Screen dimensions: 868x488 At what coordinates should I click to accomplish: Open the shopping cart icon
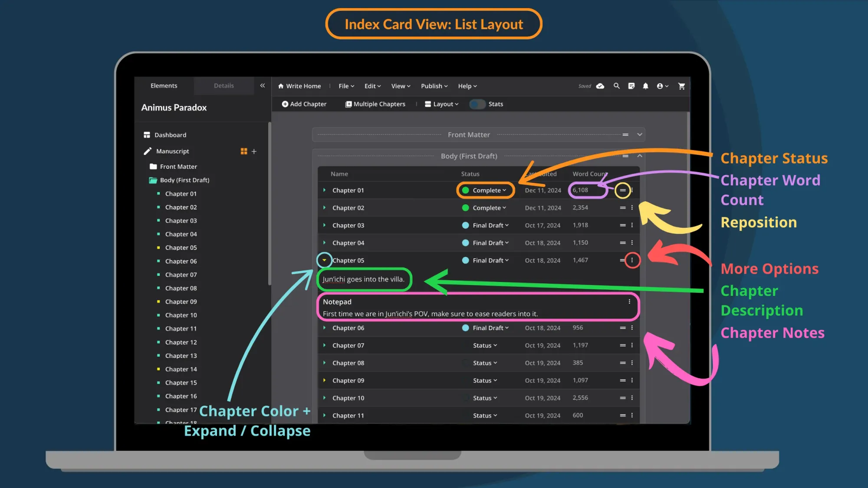pyautogui.click(x=682, y=86)
